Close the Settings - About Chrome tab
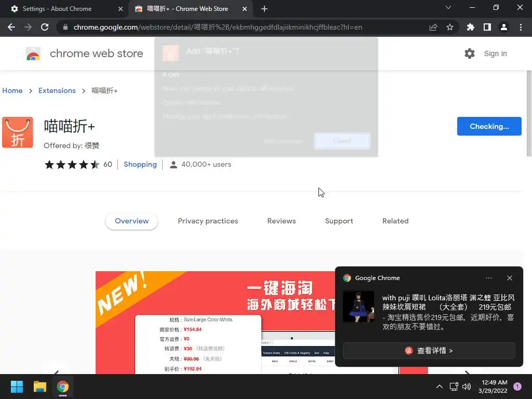The width and height of the screenshot is (532, 399). coord(121,9)
